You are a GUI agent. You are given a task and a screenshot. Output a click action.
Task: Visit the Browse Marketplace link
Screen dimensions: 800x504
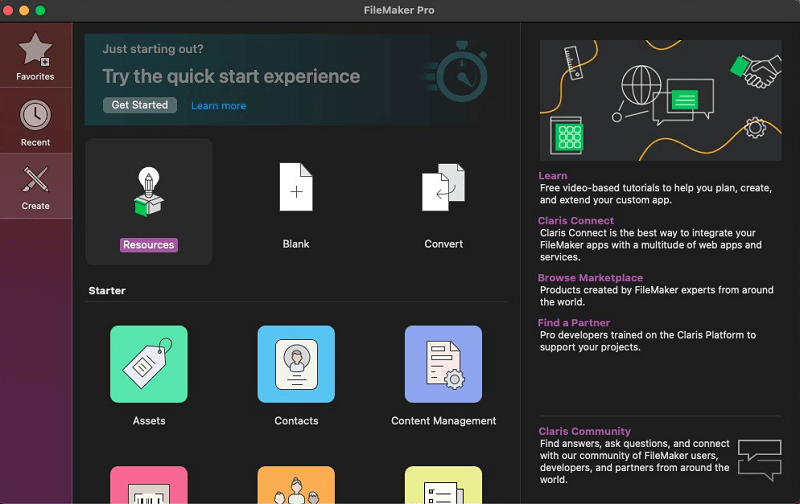pyautogui.click(x=590, y=278)
